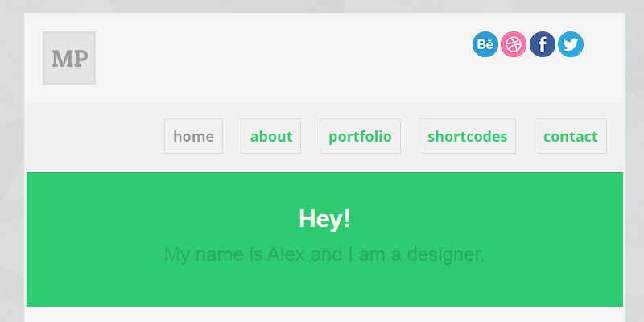Visit the Facebook page icon
This screenshot has height=322, width=644.
(543, 44)
